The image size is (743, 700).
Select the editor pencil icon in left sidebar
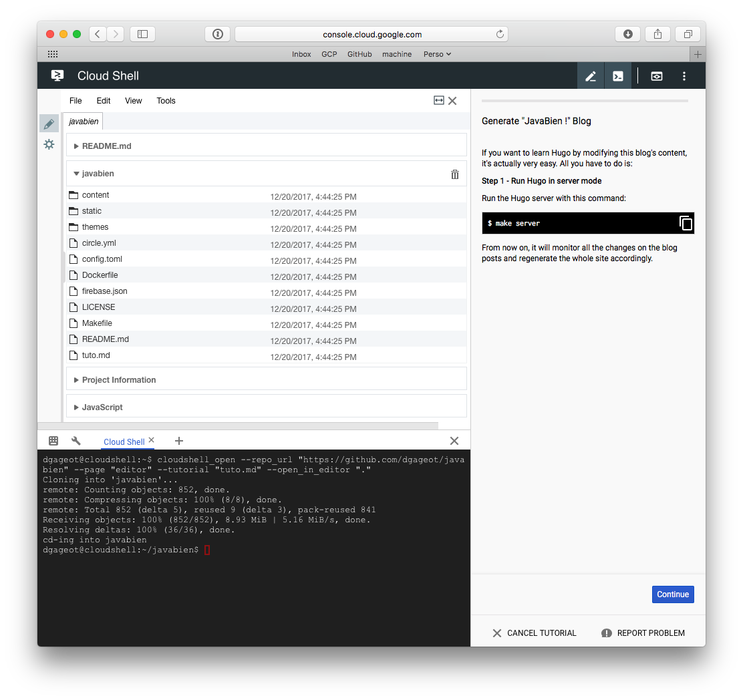click(x=49, y=124)
